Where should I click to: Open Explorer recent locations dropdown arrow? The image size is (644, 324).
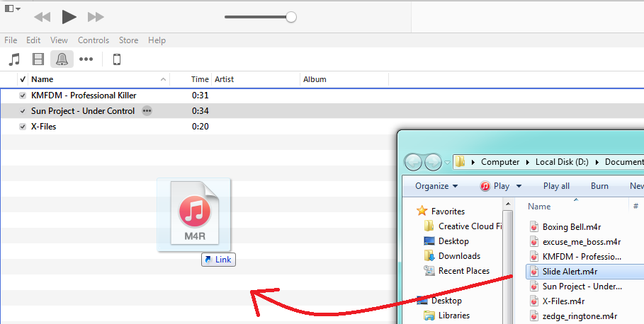(447, 163)
